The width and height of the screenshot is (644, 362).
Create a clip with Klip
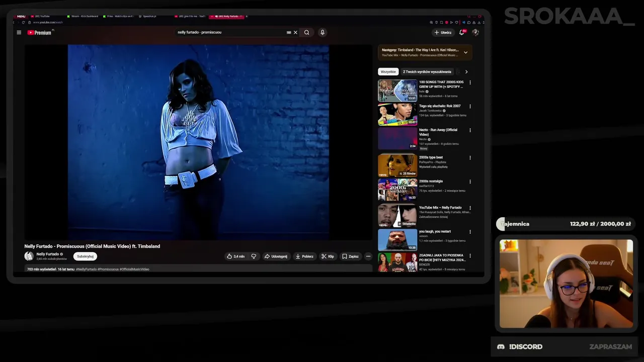tap(328, 256)
